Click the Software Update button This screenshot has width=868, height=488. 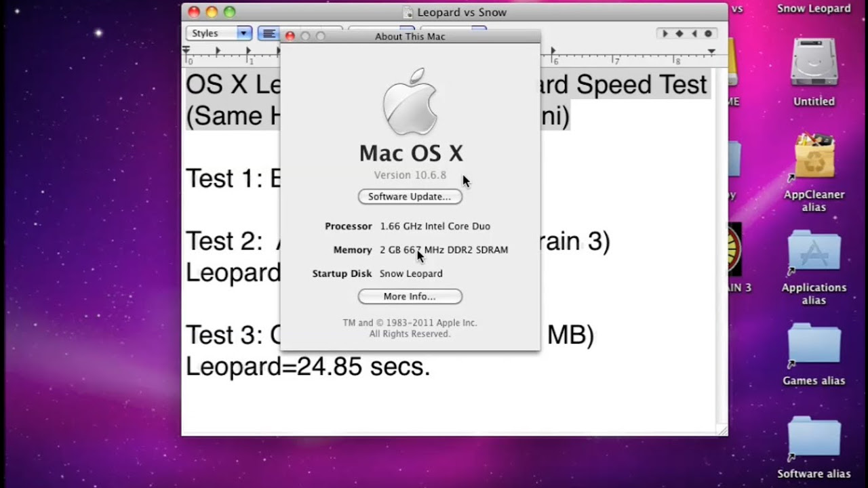(410, 196)
